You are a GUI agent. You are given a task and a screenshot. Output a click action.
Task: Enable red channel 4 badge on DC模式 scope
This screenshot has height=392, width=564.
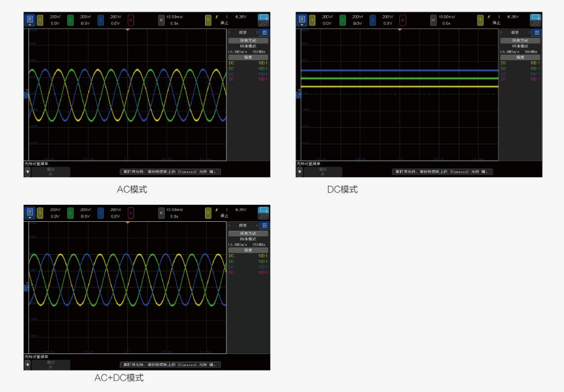point(403,20)
